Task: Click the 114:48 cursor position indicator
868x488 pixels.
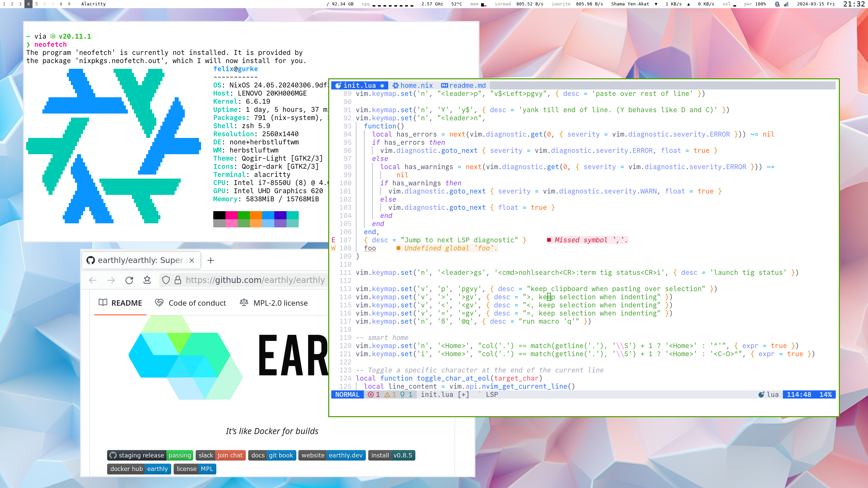Action: (799, 394)
